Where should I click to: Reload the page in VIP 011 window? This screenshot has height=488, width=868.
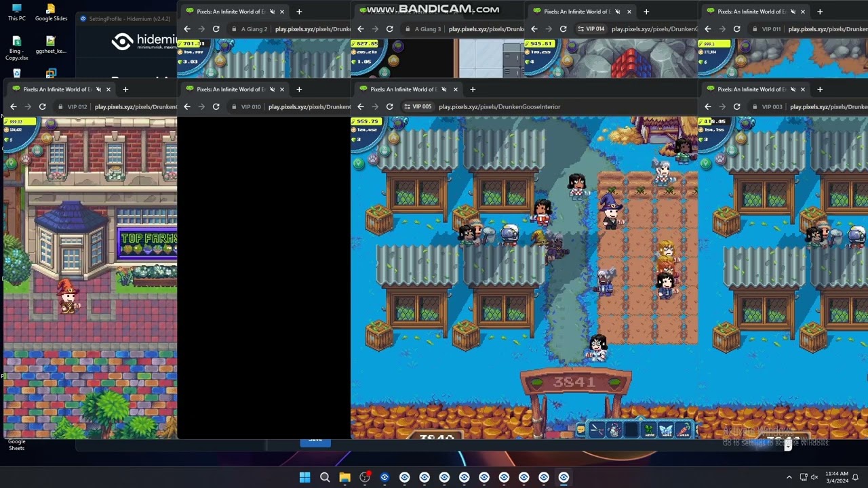736,29
